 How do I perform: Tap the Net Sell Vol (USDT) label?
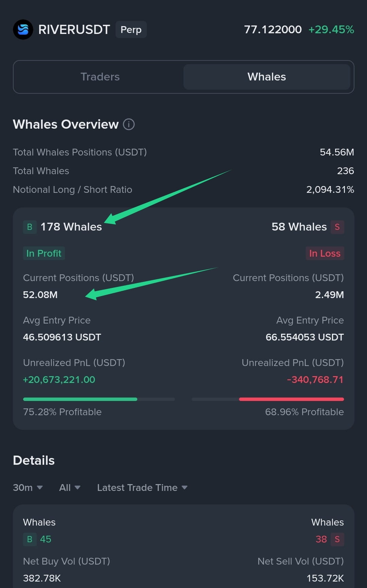301,561
